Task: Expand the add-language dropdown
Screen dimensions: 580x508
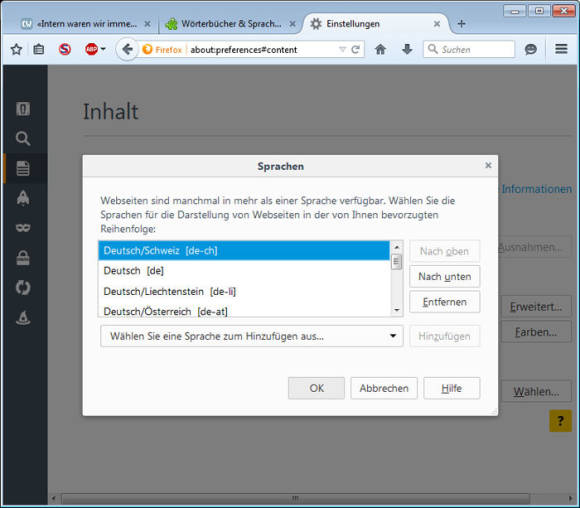Action: [x=252, y=336]
